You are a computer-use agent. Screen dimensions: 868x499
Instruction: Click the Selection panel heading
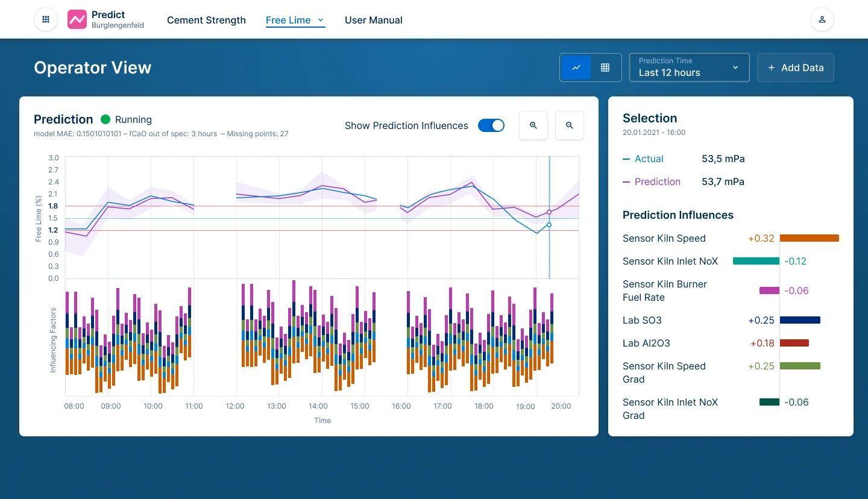click(x=650, y=118)
